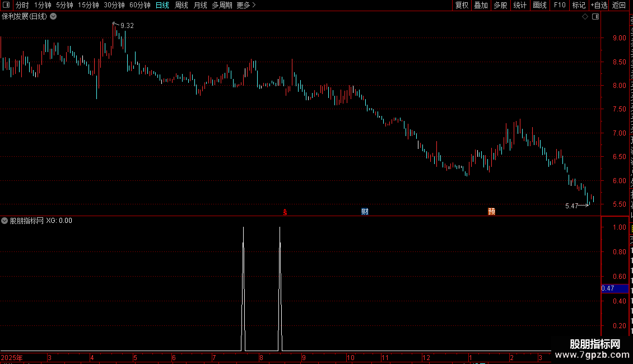Click the 7.00 price axis label

619,133
